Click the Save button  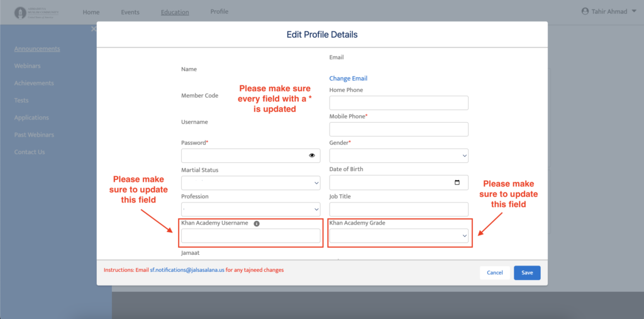528,273
